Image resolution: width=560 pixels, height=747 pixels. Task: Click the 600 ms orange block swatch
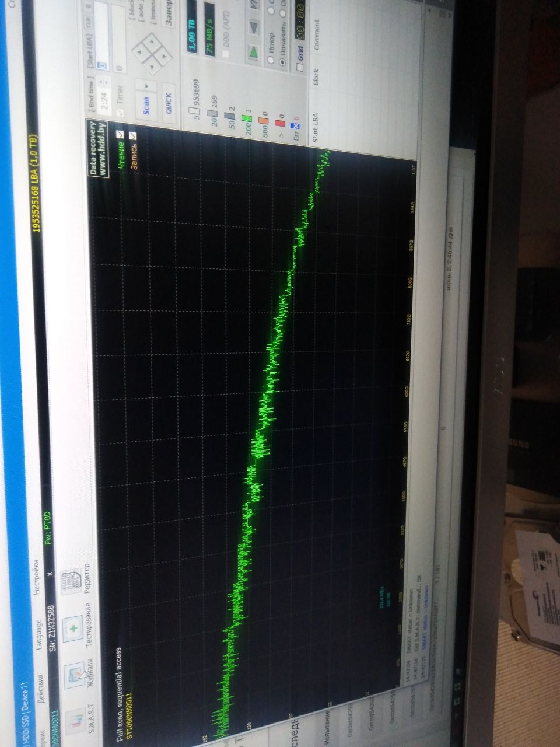263,120
